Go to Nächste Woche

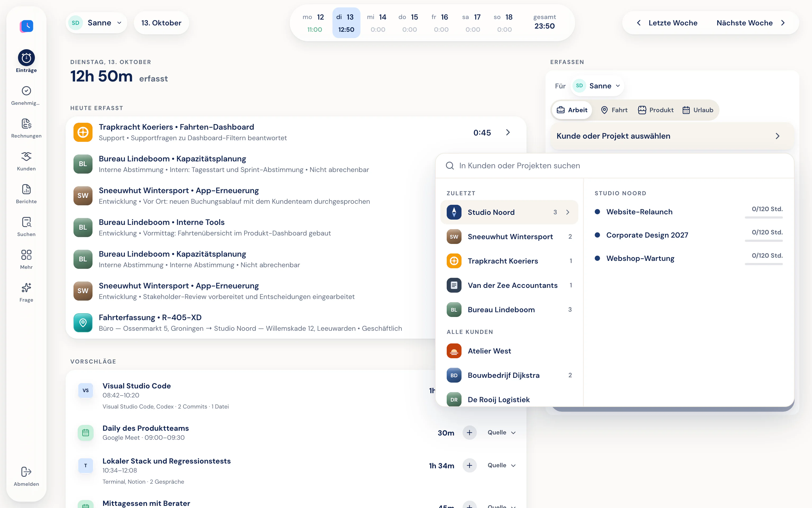click(751, 23)
